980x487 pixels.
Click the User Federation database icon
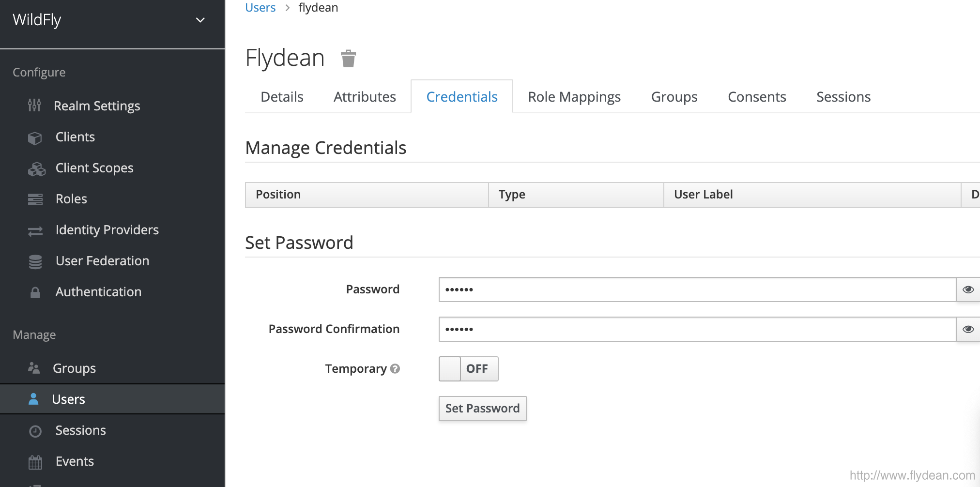35,262
